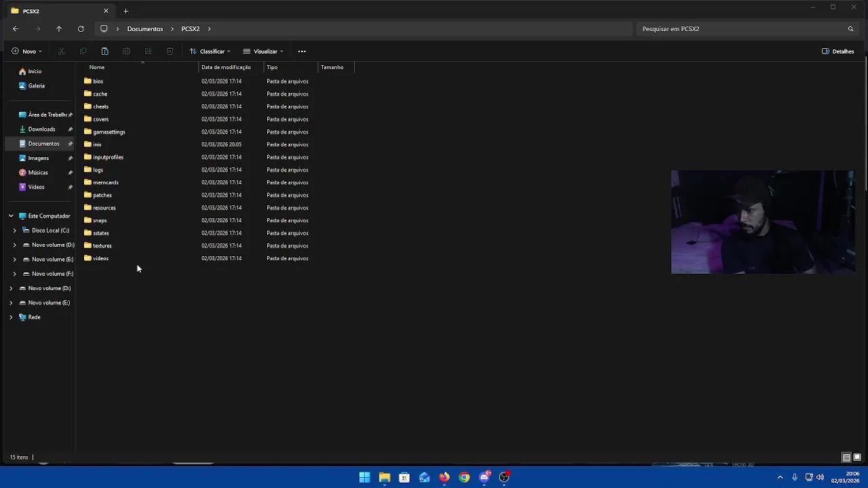This screenshot has height=488, width=868.
Task: Open the See more (three dots) menu
Action: tap(302, 52)
